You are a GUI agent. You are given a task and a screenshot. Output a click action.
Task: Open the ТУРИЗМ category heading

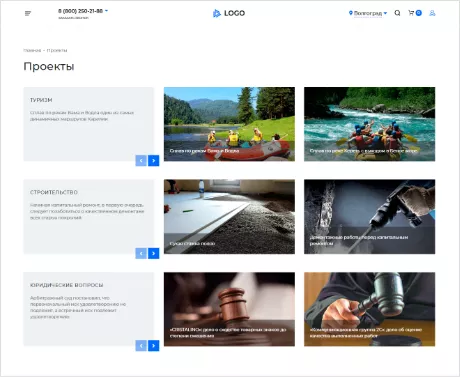(x=41, y=100)
